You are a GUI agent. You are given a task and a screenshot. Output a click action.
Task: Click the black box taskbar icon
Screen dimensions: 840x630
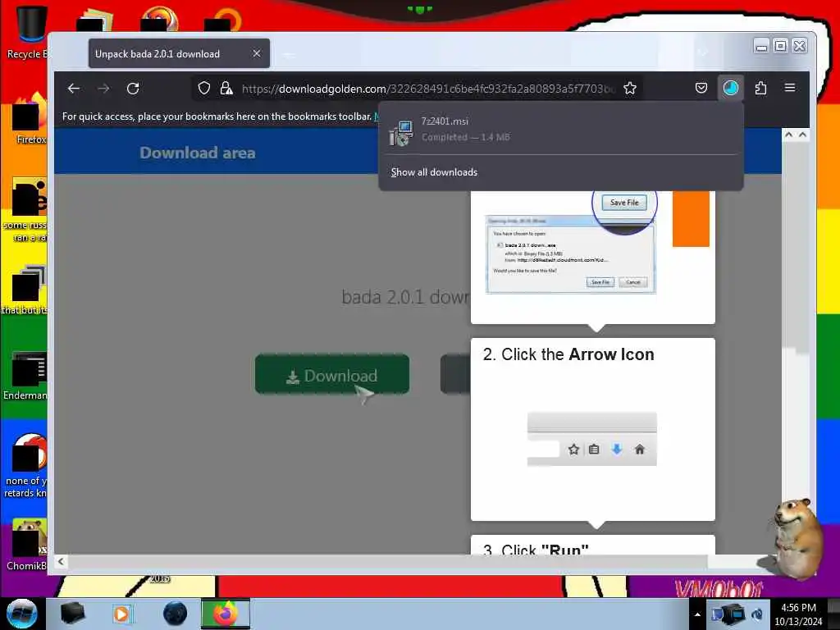coord(72,614)
